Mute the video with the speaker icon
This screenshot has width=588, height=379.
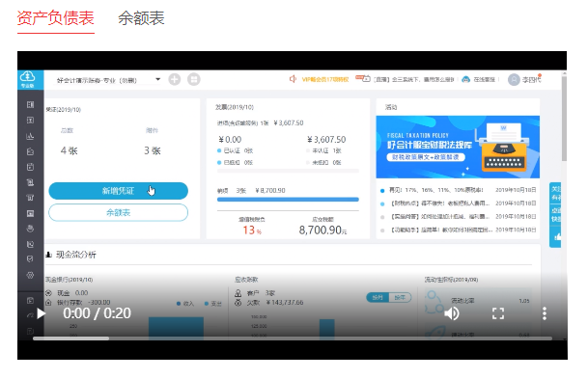(x=452, y=313)
